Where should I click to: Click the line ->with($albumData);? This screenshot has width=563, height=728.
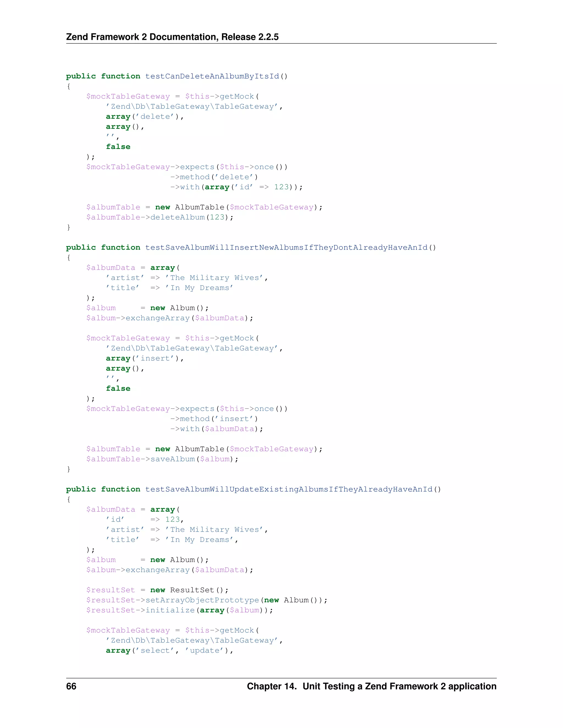[216, 429]
